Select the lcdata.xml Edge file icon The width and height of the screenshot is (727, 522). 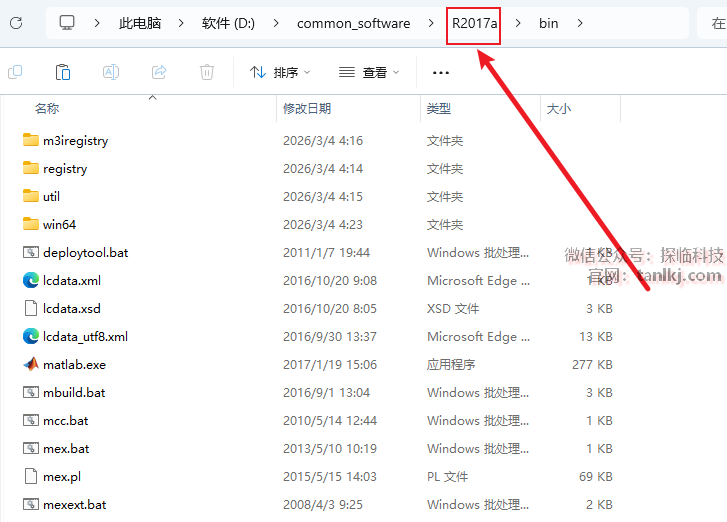[30, 281]
